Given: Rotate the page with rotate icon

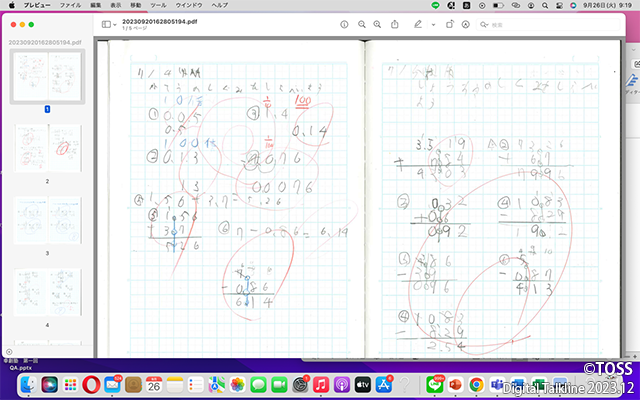Looking at the screenshot, I should (x=450, y=23).
